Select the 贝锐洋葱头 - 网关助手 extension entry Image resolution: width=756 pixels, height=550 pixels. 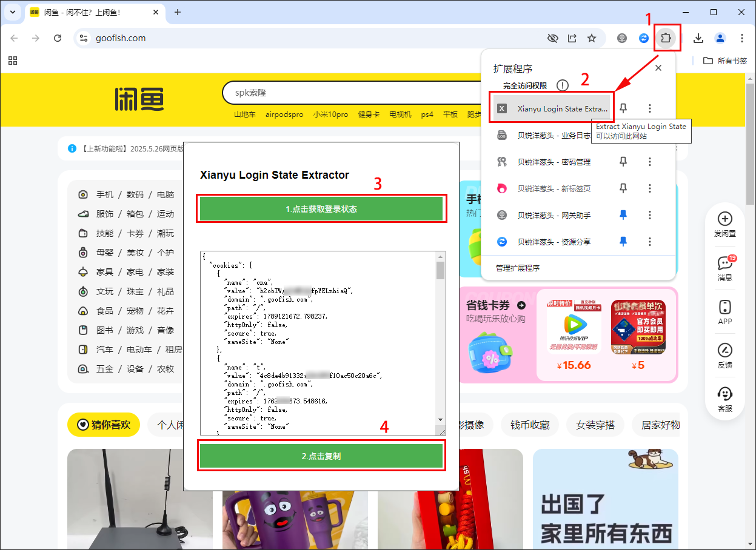tap(551, 215)
